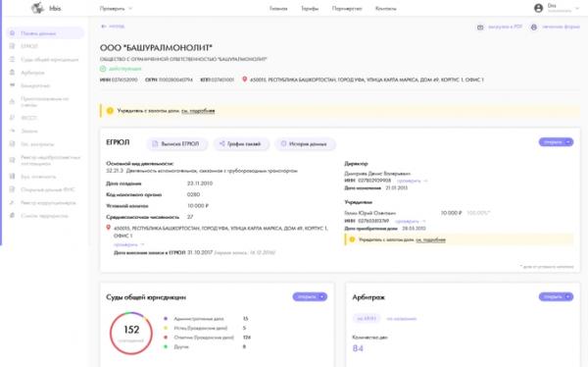The width and height of the screenshot is (588, 367).
Task: Open Контакты in the top navigation
Action: [x=385, y=8]
